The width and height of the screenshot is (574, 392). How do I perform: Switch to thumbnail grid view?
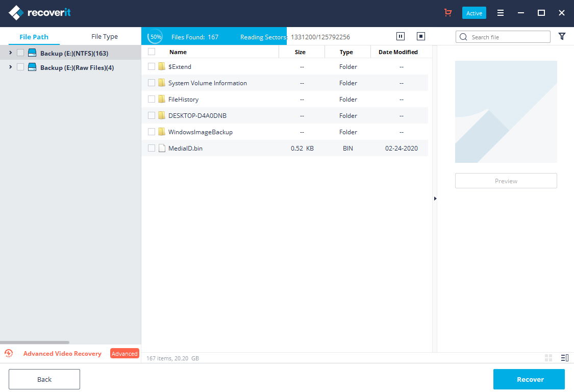pyautogui.click(x=548, y=358)
